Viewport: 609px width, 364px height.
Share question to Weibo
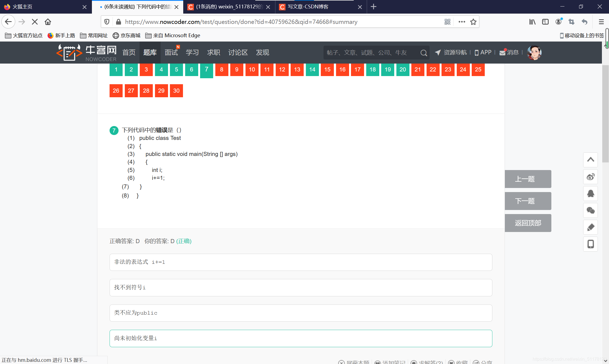pyautogui.click(x=591, y=177)
